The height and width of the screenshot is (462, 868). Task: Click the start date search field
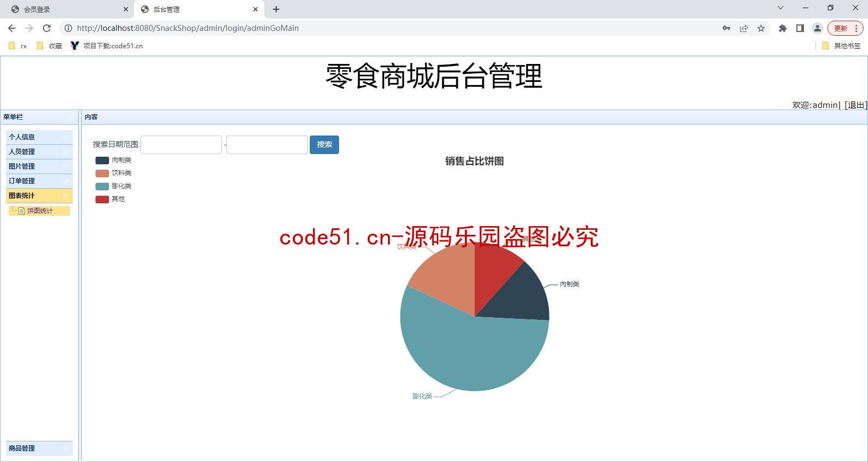click(181, 145)
